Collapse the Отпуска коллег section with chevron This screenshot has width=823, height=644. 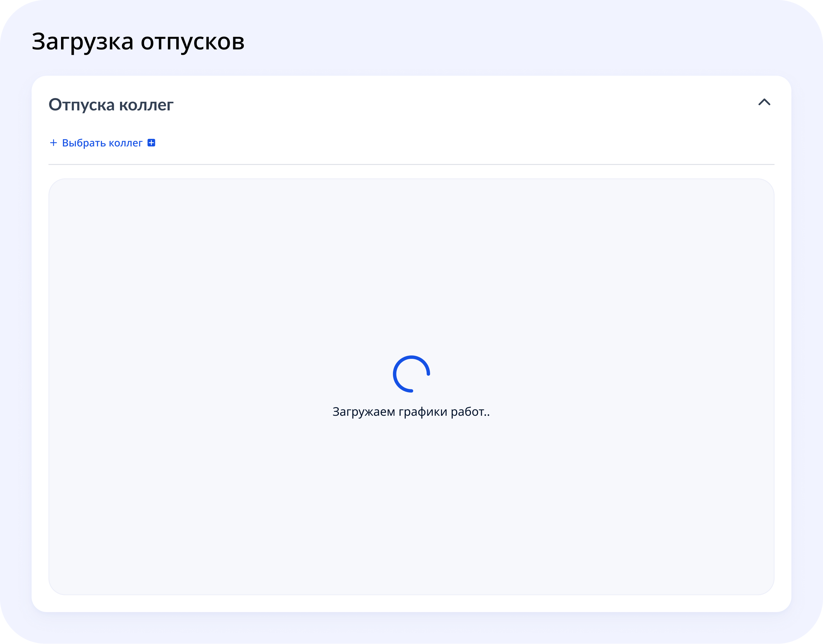tap(764, 102)
